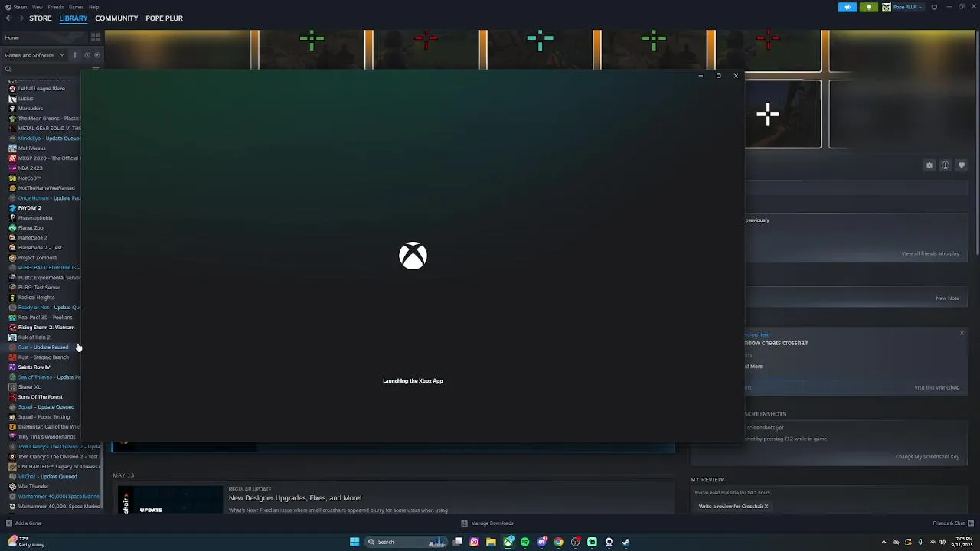Select Sons Of The Forest in library
This screenshot has height=551, width=980.
click(x=40, y=397)
